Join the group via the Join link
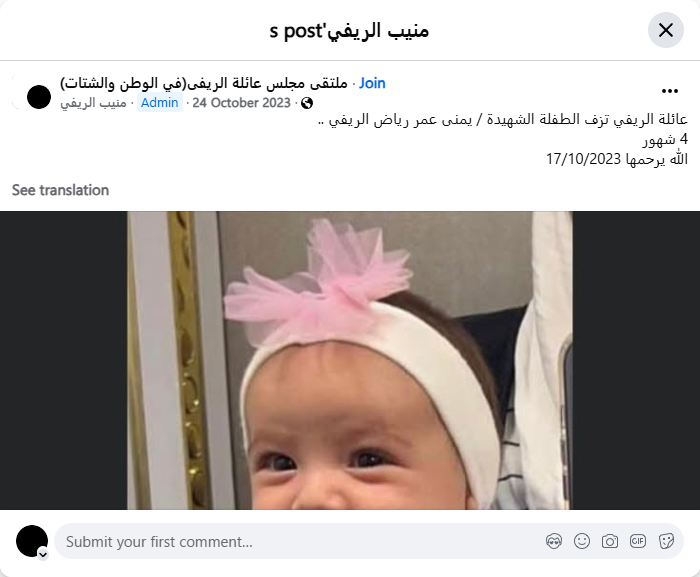 click(372, 83)
